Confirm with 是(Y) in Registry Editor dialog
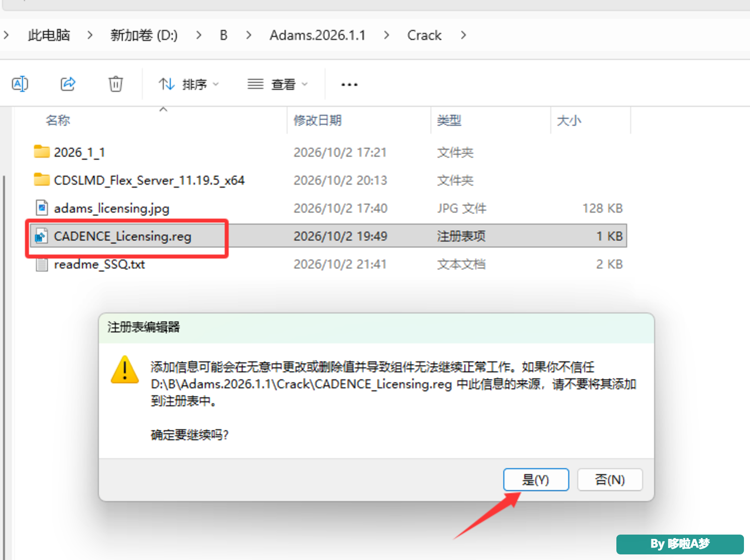This screenshot has height=560, width=750. pos(536,479)
